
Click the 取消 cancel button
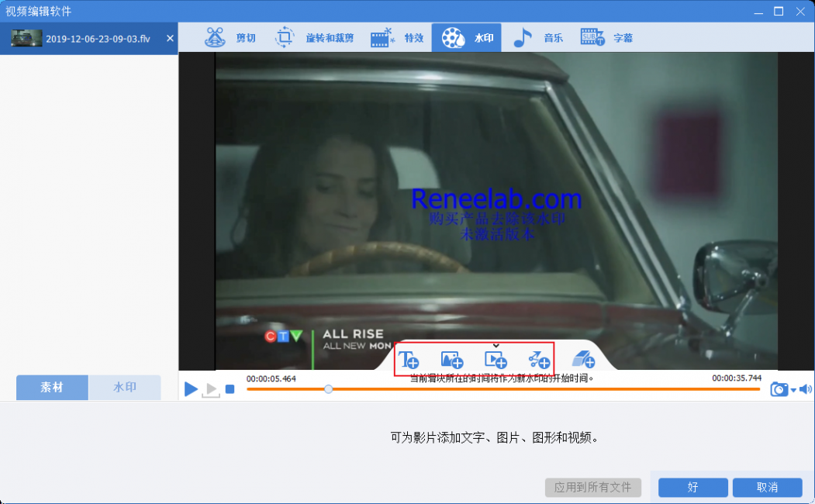point(767,488)
